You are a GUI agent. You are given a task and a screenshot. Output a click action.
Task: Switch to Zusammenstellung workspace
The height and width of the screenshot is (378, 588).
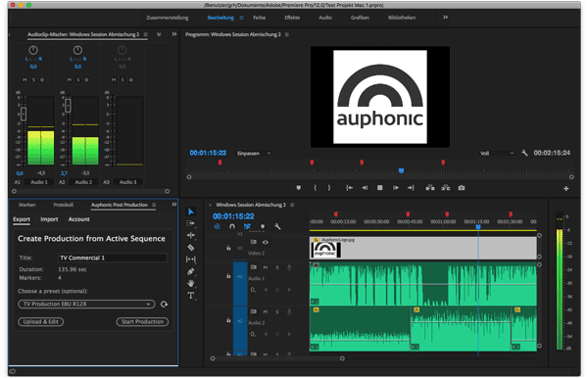(168, 18)
